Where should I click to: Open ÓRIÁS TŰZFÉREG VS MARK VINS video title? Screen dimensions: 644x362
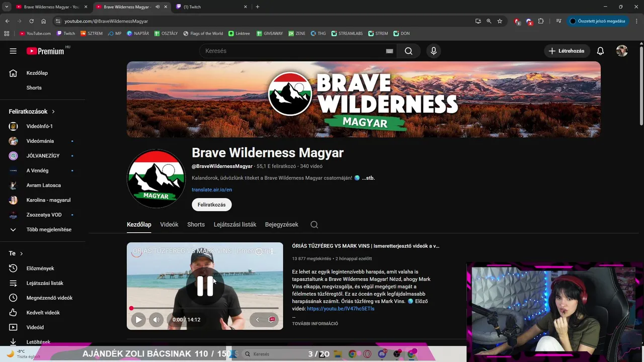point(366,246)
